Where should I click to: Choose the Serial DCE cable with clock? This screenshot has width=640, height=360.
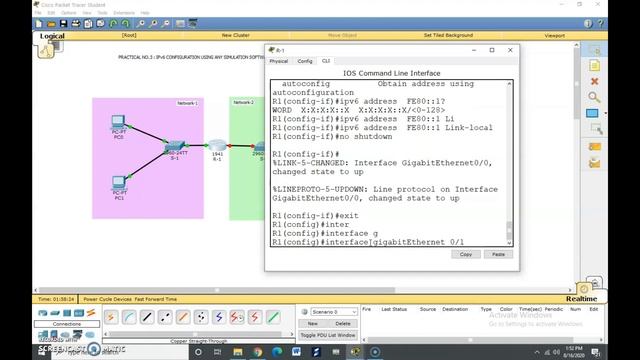tap(237, 317)
